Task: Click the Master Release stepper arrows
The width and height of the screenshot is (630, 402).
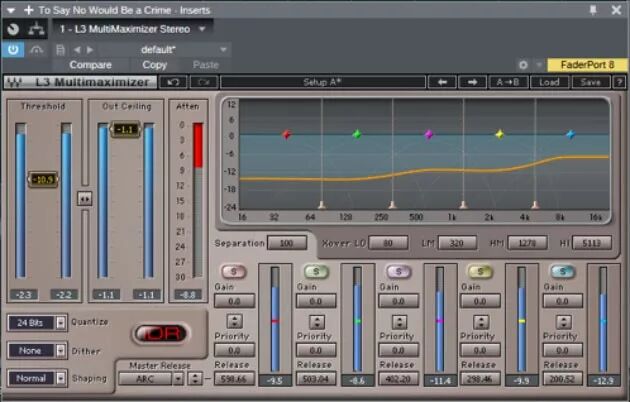Action: [195, 379]
